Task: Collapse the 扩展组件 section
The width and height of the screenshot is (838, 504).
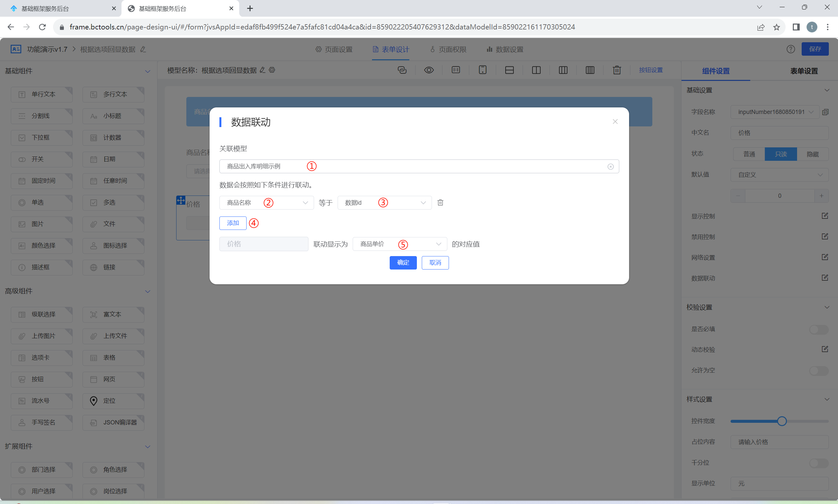Action: tap(147, 447)
